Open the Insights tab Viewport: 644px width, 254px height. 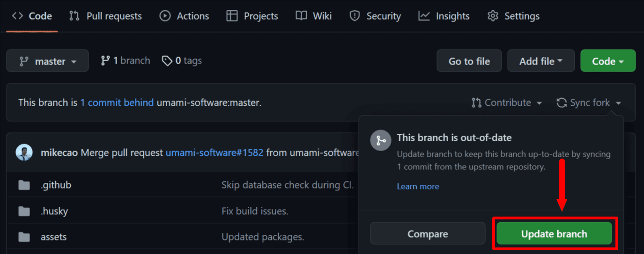[444, 16]
